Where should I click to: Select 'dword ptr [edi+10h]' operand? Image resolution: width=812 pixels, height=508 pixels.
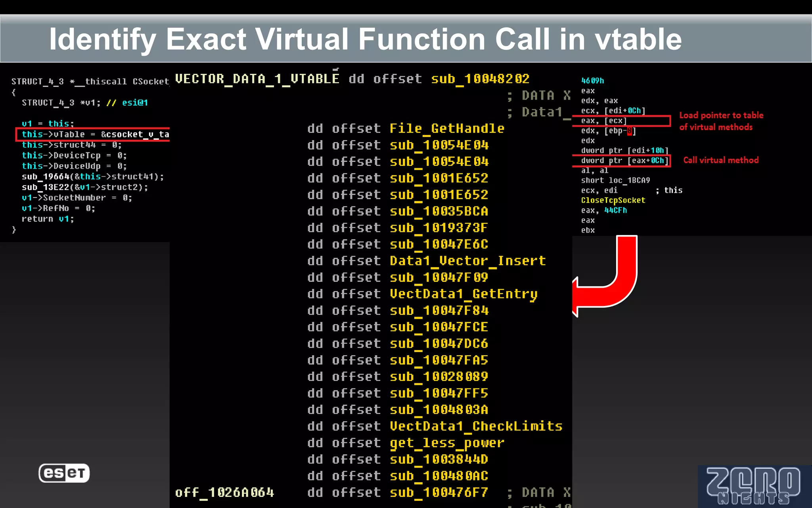coord(625,150)
